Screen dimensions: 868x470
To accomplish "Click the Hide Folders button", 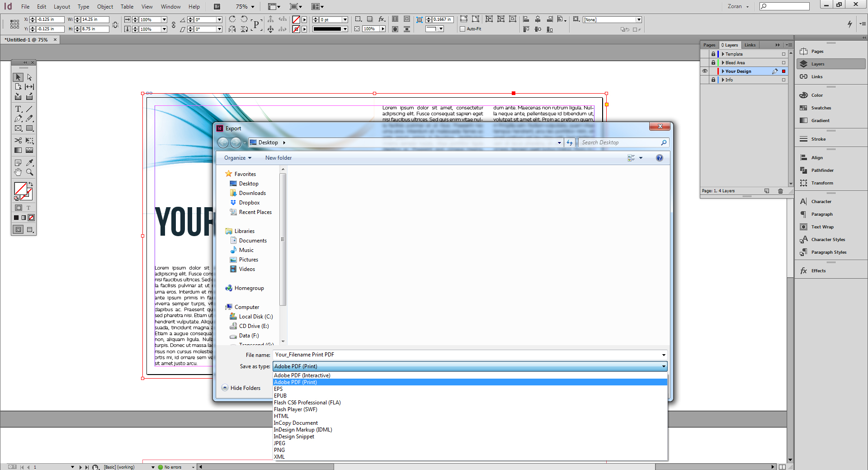I will [242, 388].
